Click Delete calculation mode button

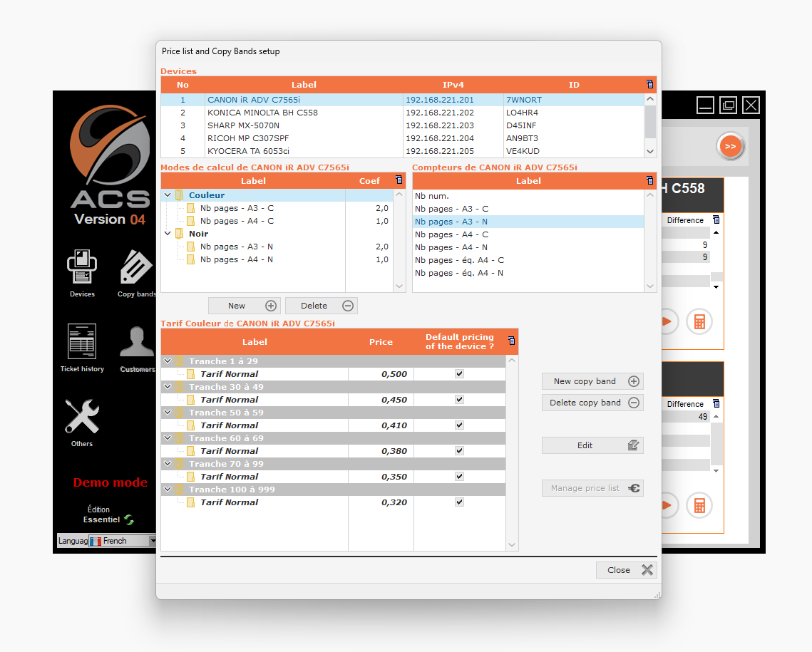tap(321, 306)
